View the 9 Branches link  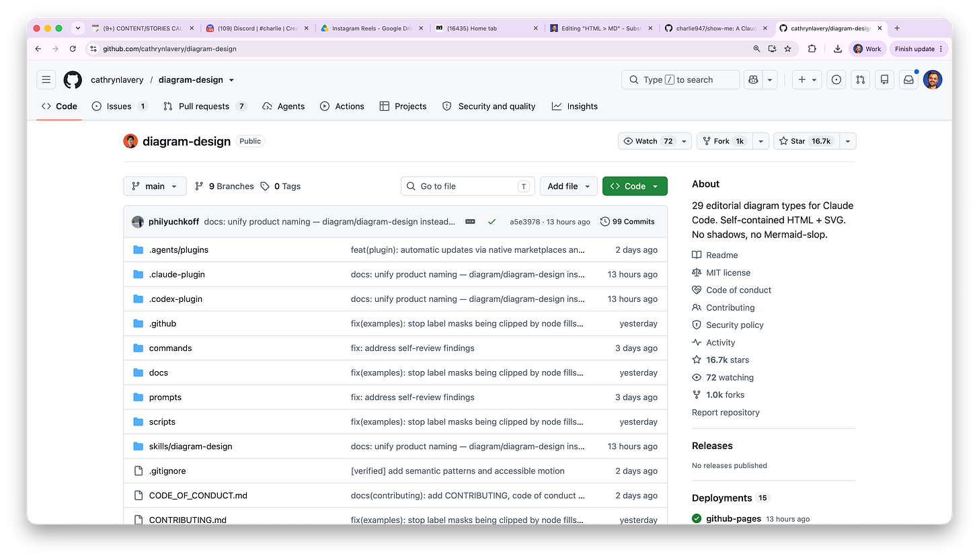tap(225, 186)
